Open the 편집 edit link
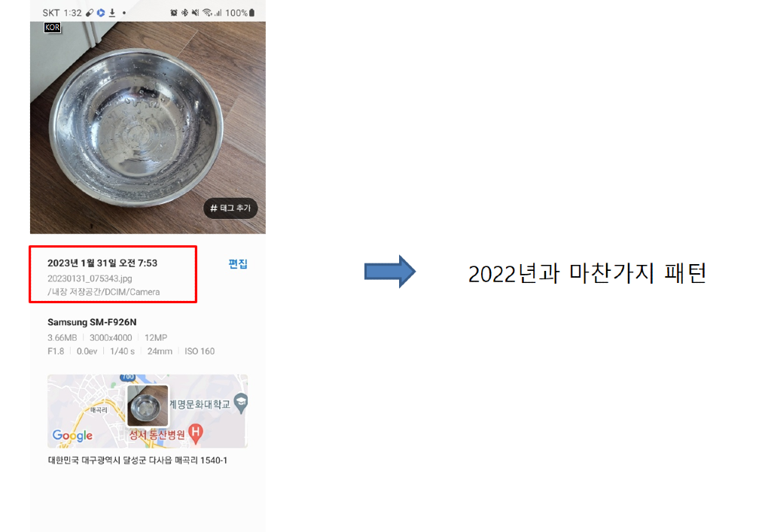This screenshot has height=532, width=771. coord(238,264)
